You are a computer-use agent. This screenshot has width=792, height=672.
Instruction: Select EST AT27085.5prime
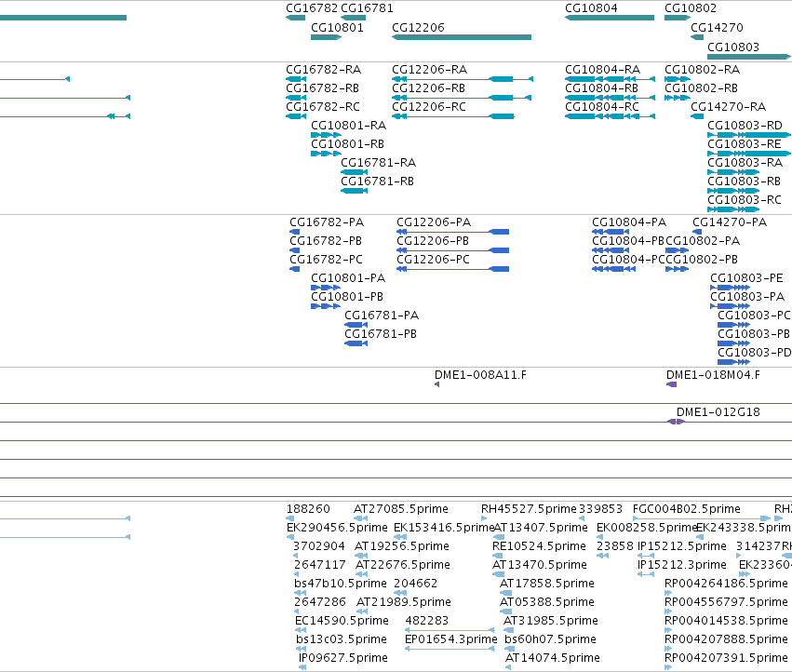point(401,509)
